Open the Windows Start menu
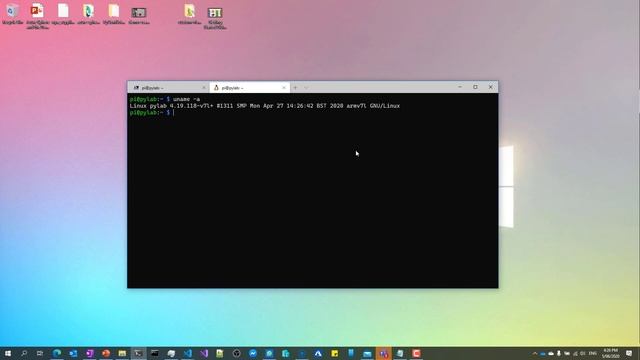This screenshot has height=360, width=640. [x=8, y=353]
